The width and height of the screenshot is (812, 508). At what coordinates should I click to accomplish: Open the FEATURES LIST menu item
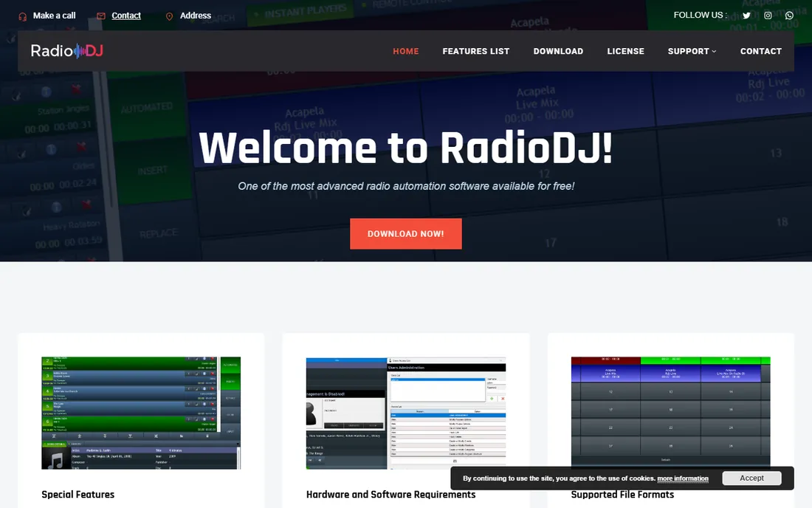(476, 51)
